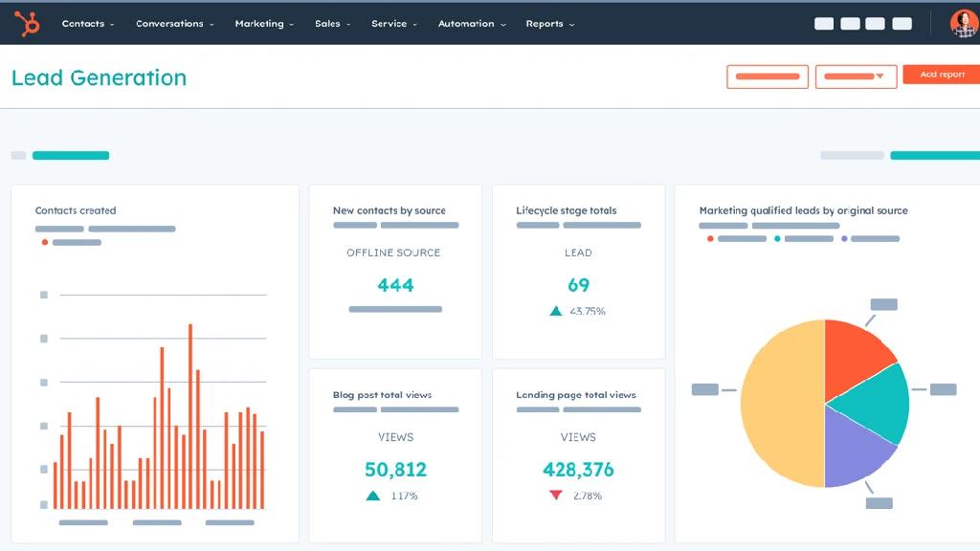Viewport: 980px width, 551px height.
Task: Click green up arrow under Blog views
Action: click(x=373, y=496)
